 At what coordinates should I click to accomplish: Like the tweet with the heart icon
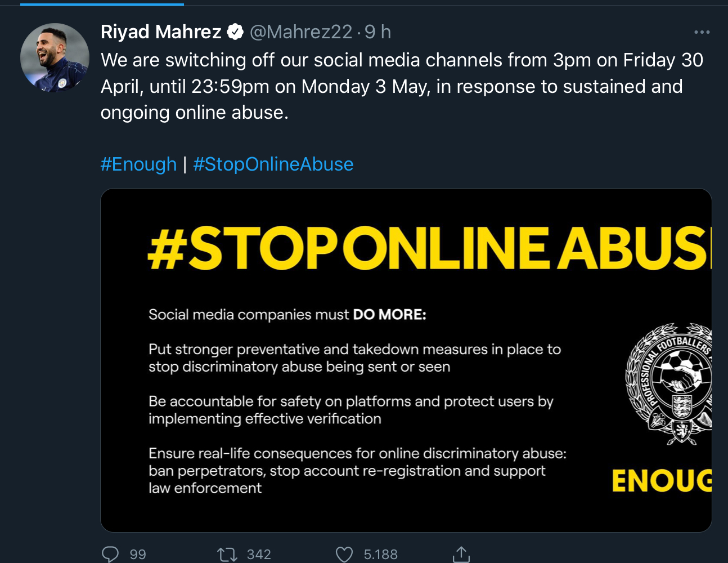[344, 555]
